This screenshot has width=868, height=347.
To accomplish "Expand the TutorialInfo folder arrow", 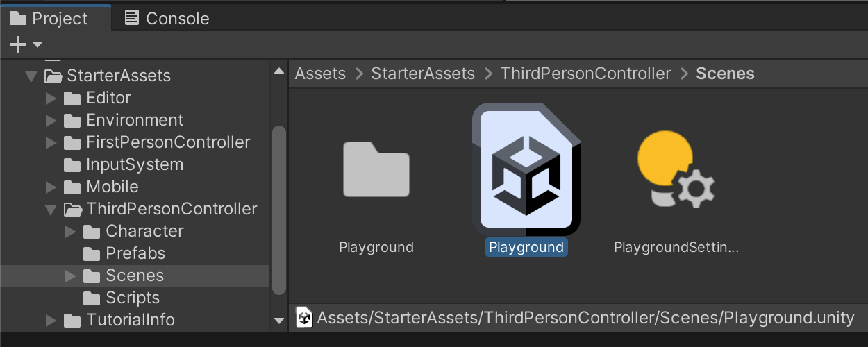I will pyautogui.click(x=51, y=320).
